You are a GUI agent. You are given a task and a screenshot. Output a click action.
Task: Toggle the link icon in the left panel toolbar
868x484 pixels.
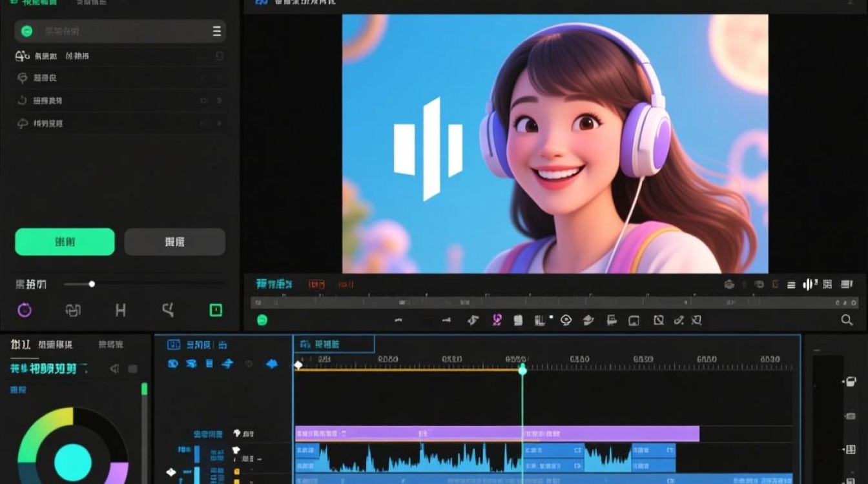coord(73,310)
